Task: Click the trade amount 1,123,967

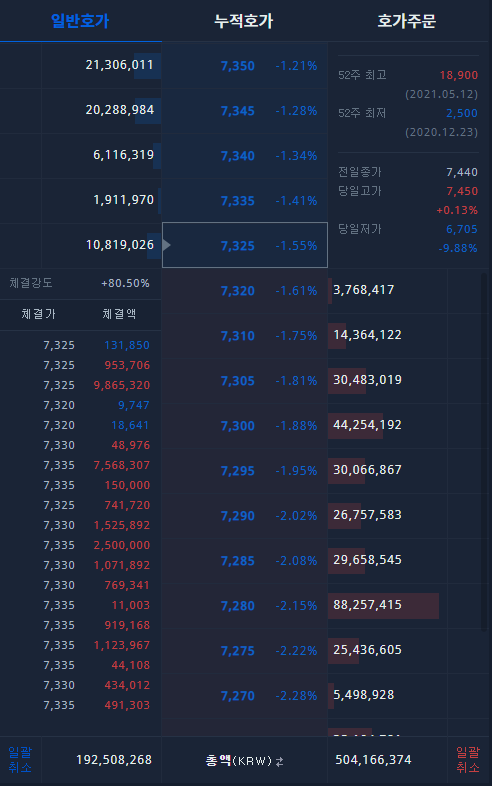Action: pos(122,646)
